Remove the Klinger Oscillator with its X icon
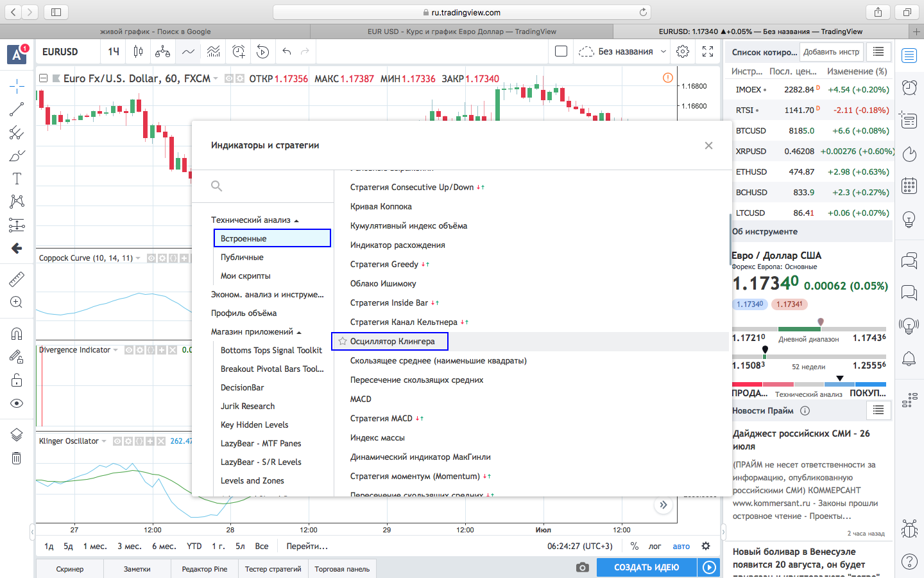Image resolution: width=924 pixels, height=578 pixels. [160, 441]
